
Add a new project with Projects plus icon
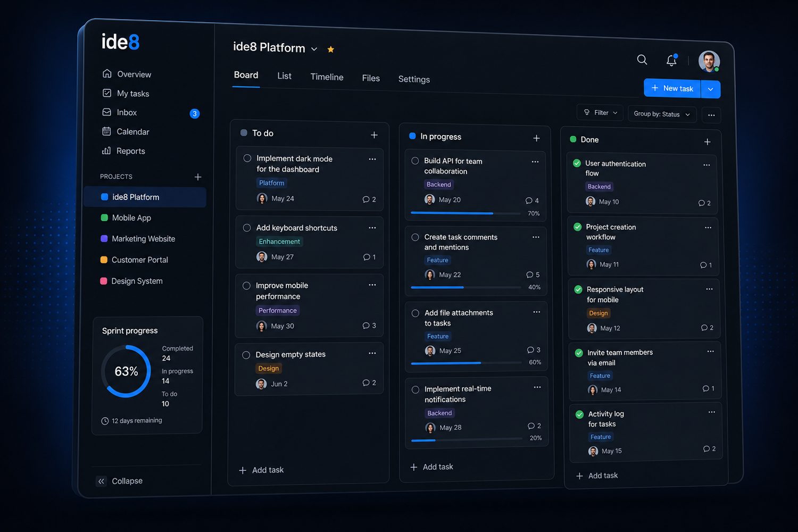[x=198, y=177]
